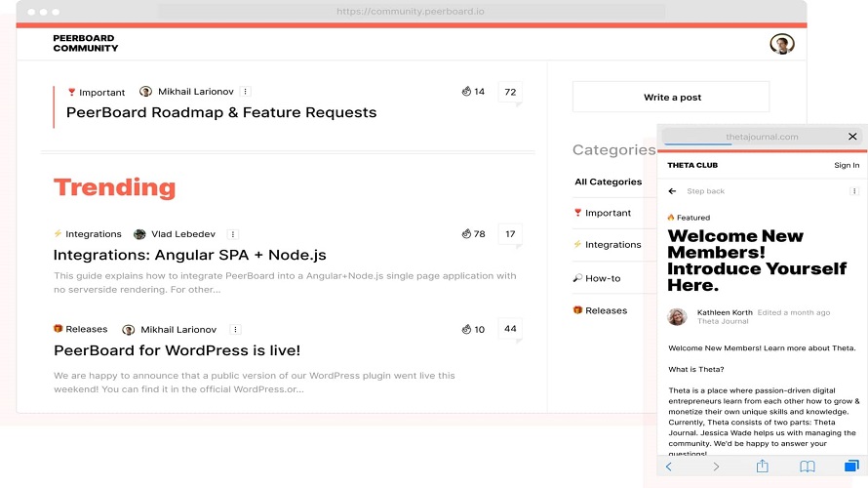Like the Roadmap post with 14 reactions

[473, 92]
